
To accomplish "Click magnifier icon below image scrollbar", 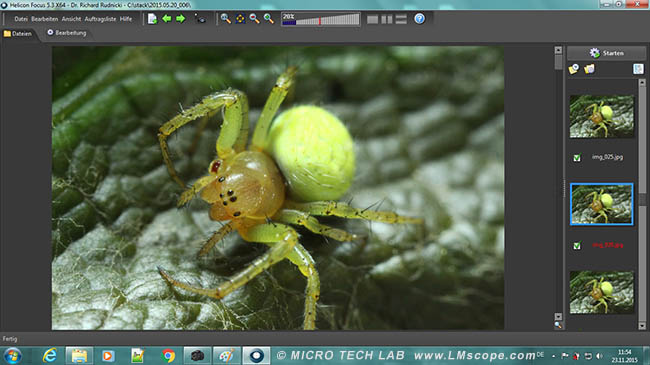I will point(558,326).
